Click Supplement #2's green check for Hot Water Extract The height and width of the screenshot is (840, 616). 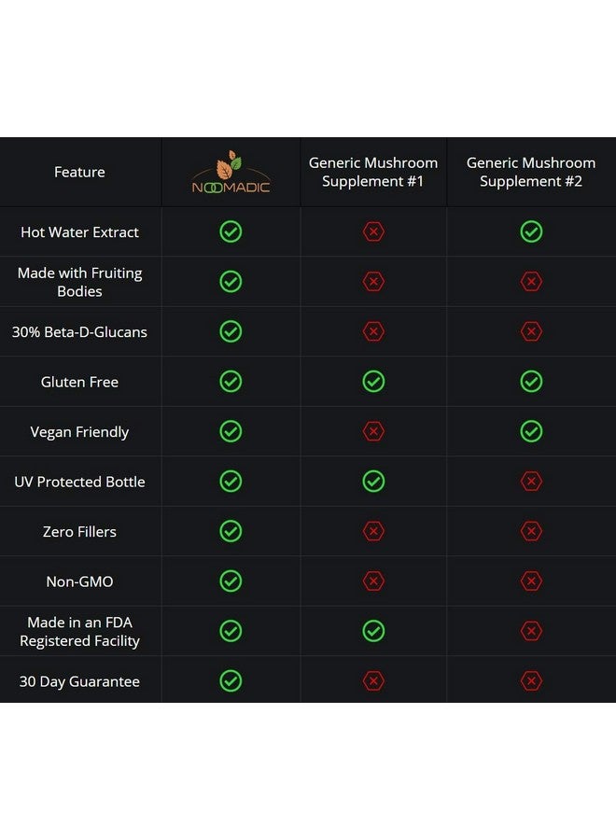pos(531,232)
